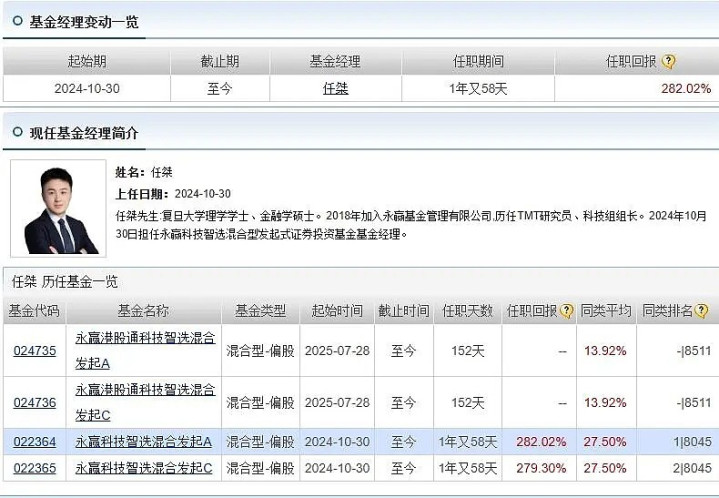
Task: Open fund code link 022365
Action: pyautogui.click(x=35, y=468)
